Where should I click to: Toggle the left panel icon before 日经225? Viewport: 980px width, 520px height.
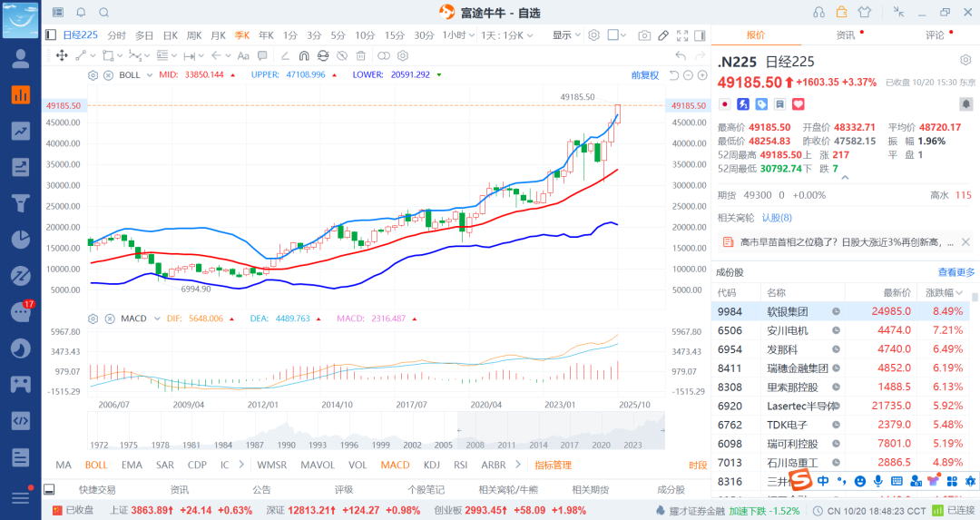coord(51,35)
